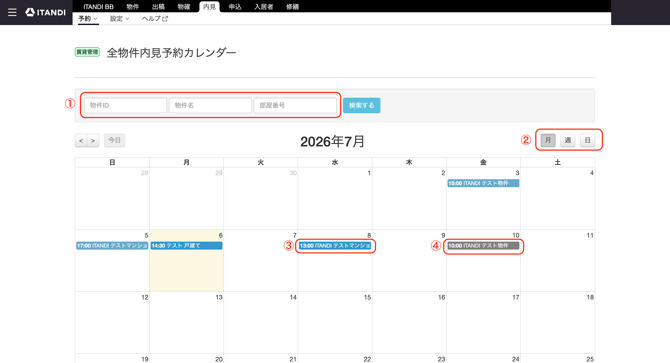Switch to the 申込 tab

[235, 6]
